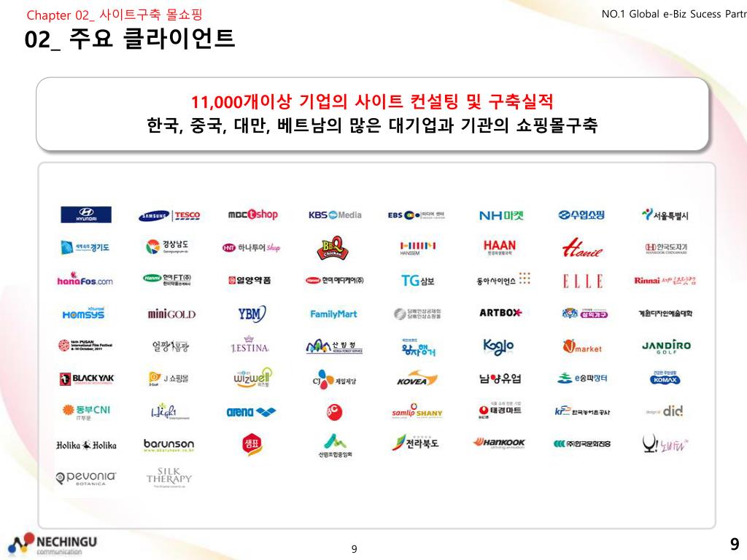Click the Hyundai logo
The width and height of the screenshot is (747, 560).
(86, 215)
